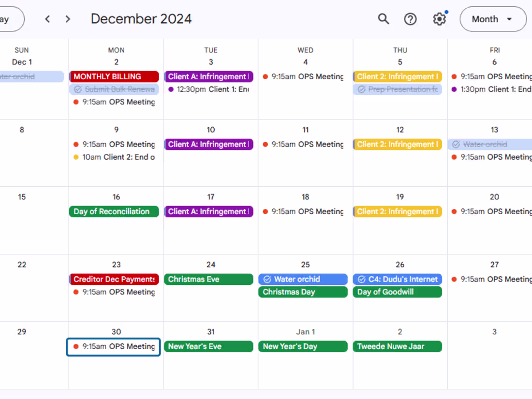This screenshot has width=532, height=399.
Task: Select date number 25
Action: click(x=305, y=265)
